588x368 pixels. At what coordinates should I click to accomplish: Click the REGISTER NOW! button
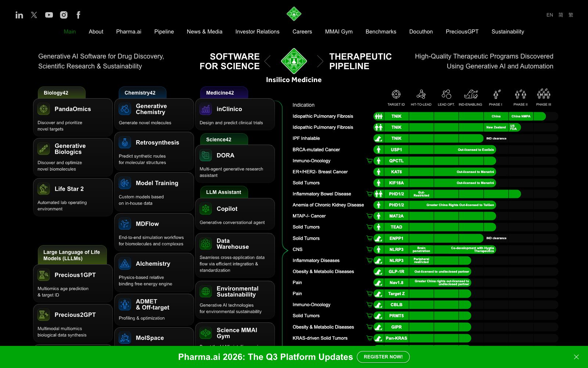[x=383, y=357]
